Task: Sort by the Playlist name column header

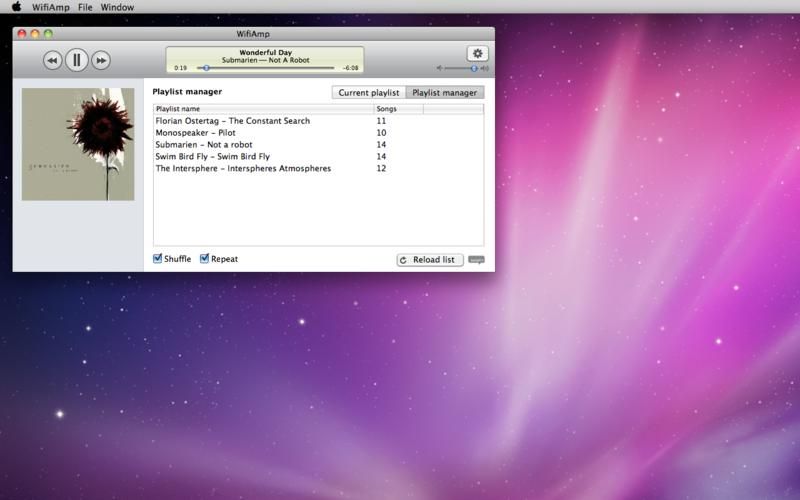Action: tap(262, 108)
